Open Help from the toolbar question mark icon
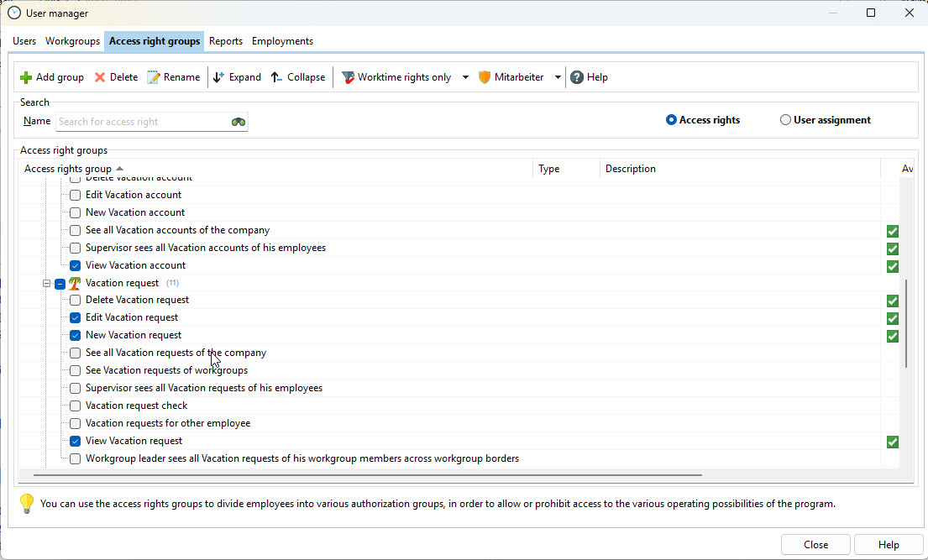Image resolution: width=928 pixels, height=560 pixels. click(x=577, y=77)
